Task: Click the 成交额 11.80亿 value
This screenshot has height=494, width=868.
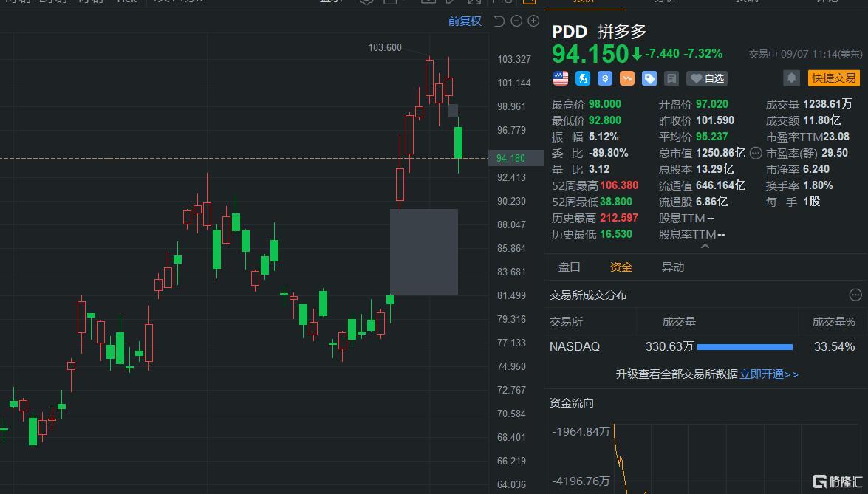Action: (x=821, y=120)
